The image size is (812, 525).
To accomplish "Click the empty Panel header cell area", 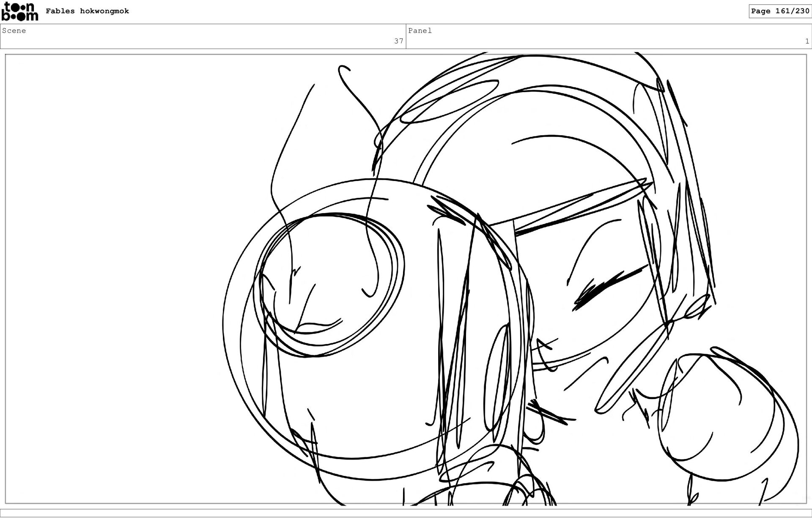I will coord(609,36).
